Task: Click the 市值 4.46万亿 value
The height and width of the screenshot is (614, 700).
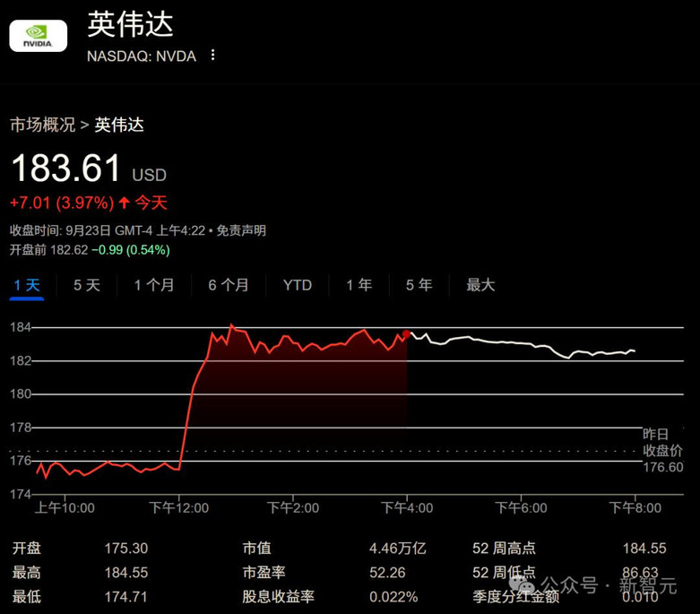Action: 397,549
